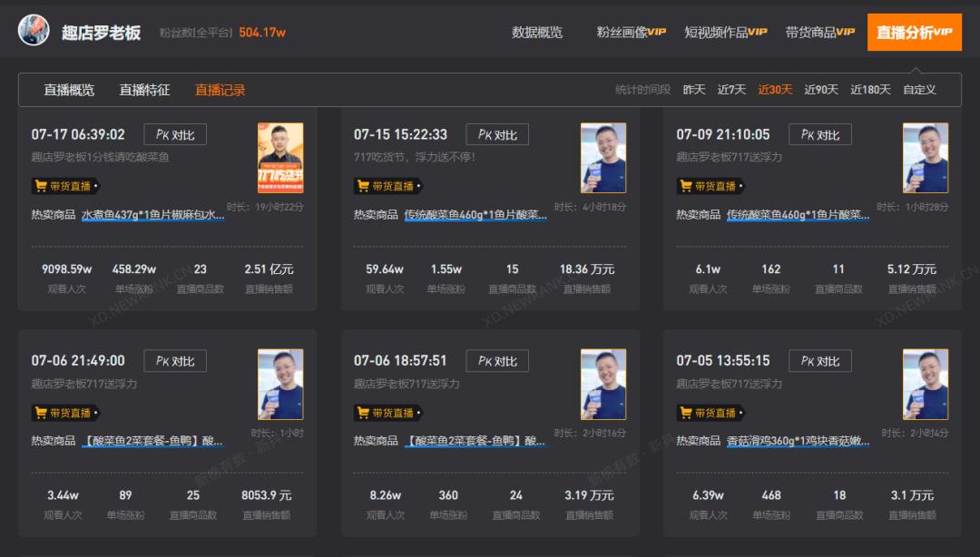
Task: Open 水煮鱼437g hot product link
Action: [x=152, y=215]
